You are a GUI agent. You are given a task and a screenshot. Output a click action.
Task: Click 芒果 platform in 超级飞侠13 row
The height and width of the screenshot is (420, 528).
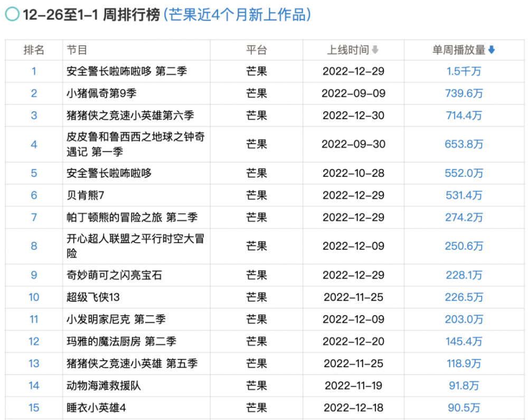pos(256,297)
